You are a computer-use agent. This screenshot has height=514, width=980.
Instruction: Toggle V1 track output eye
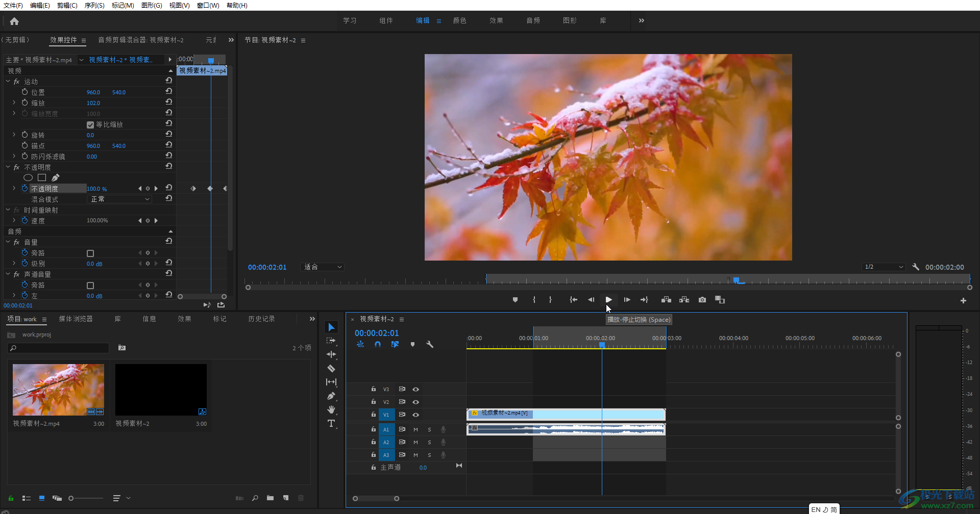point(415,415)
